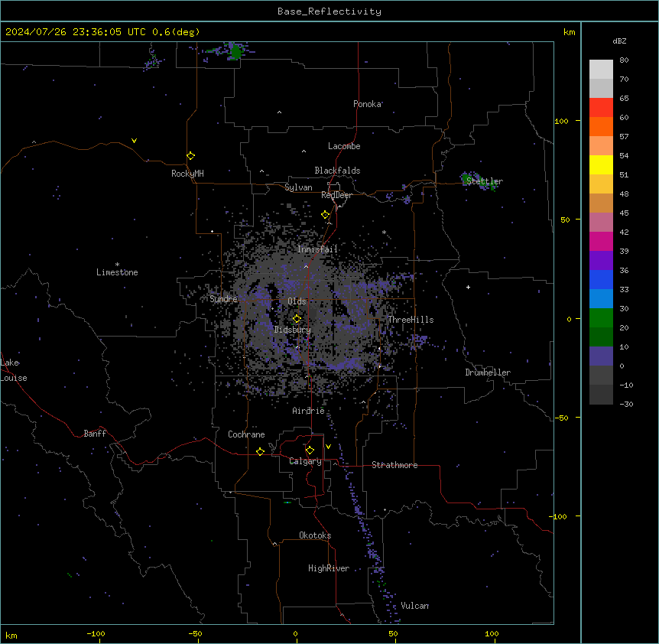This screenshot has height=644, width=659.
Task: Click the km unit label at bottom left
Action: coord(11,636)
